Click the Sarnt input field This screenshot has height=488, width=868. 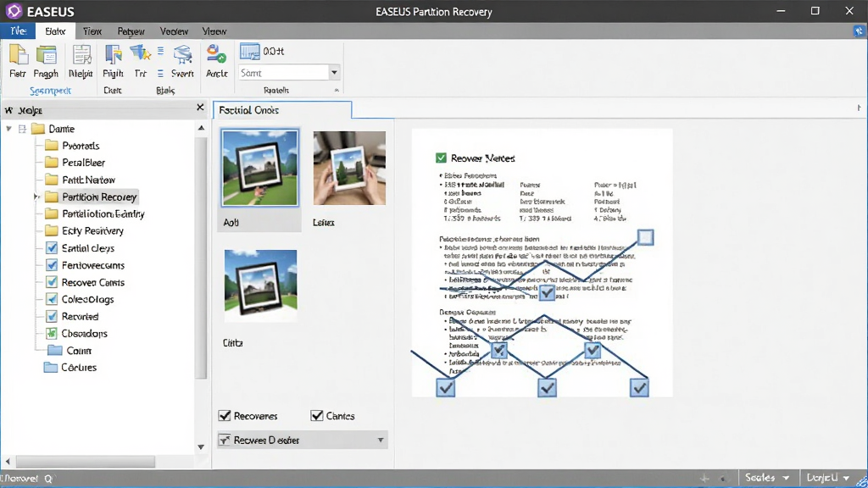(284, 73)
